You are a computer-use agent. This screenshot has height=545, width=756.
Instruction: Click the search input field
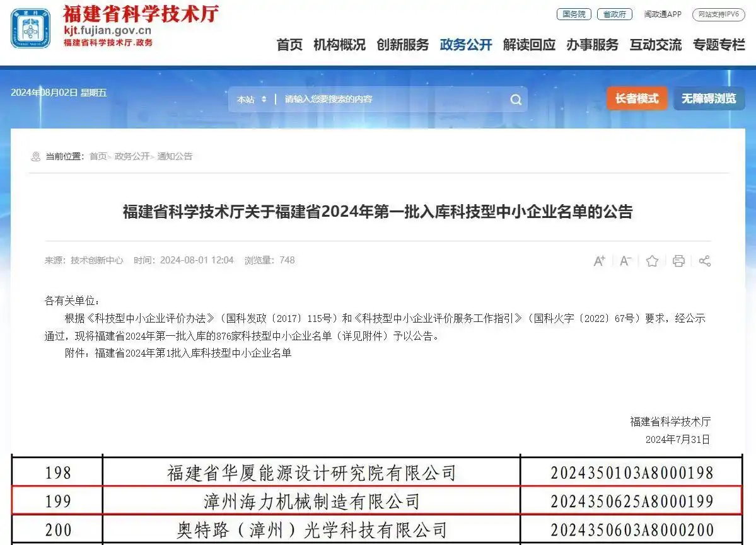point(391,100)
